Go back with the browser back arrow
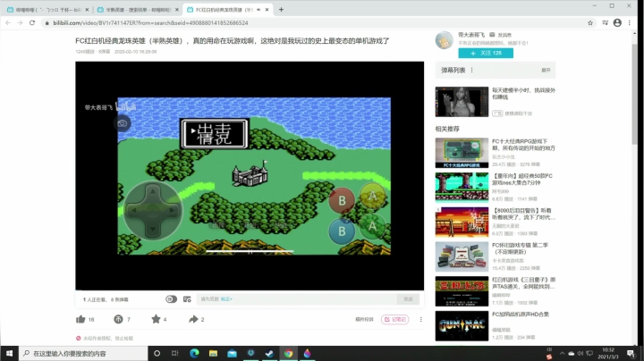This screenshot has height=361, width=644. (x=8, y=23)
